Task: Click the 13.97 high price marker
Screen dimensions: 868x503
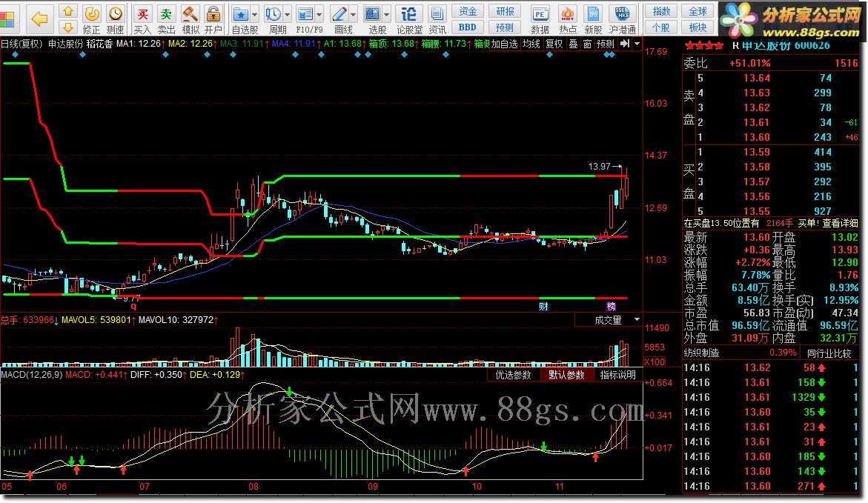Action: pos(600,166)
